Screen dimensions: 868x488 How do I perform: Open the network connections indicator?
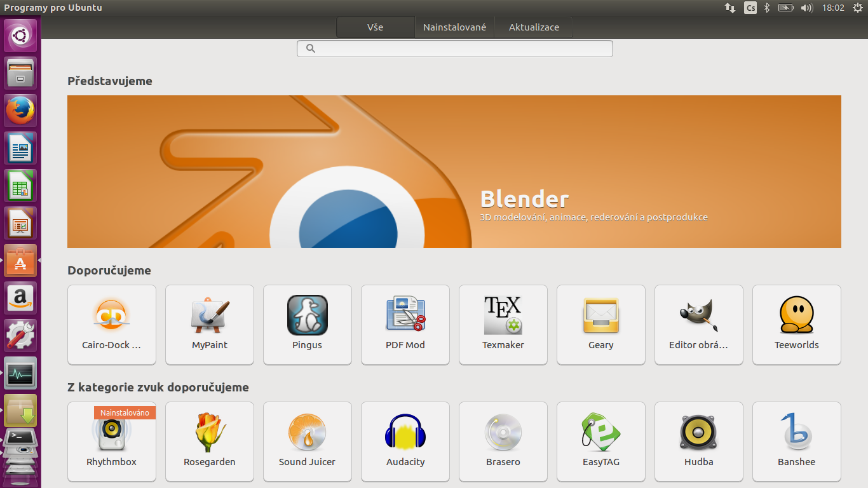coord(730,8)
